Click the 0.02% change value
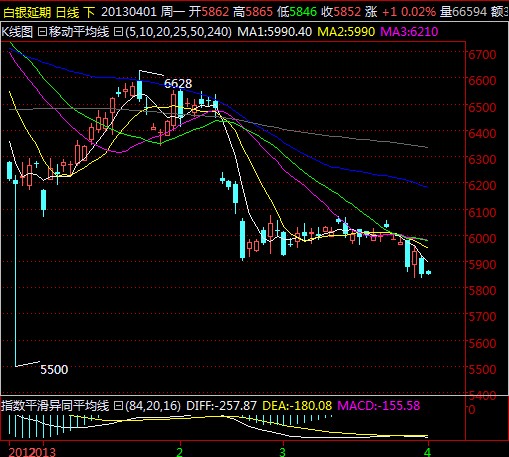Screen dimensions: 509x457 pyautogui.click(x=418, y=12)
